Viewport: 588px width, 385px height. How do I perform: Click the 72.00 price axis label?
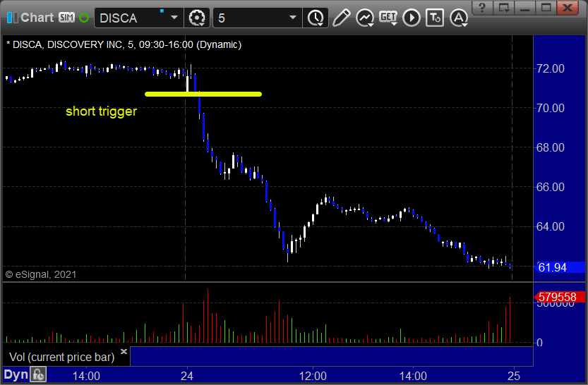(x=550, y=68)
